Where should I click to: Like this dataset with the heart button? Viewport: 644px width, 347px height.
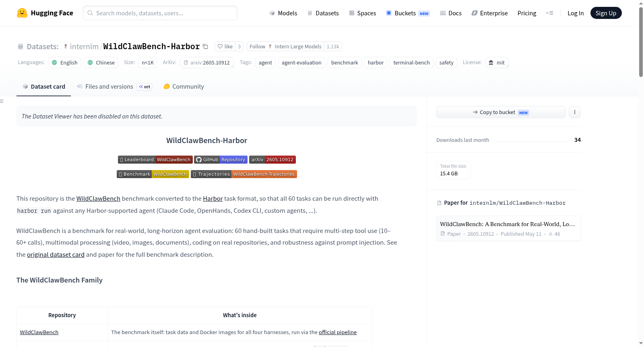225,46
